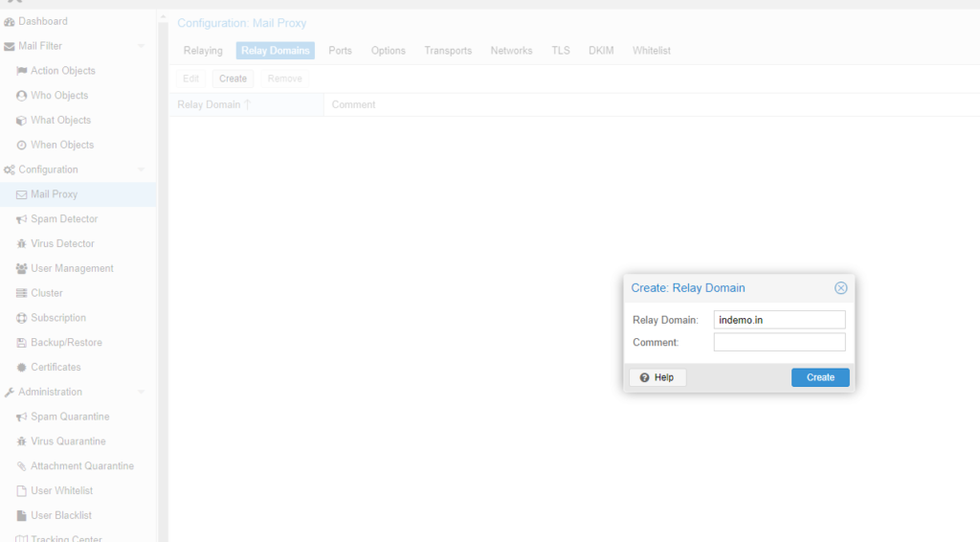The width and height of the screenshot is (980, 542).
Task: Click the Action Objects flag icon
Action: coord(21,71)
